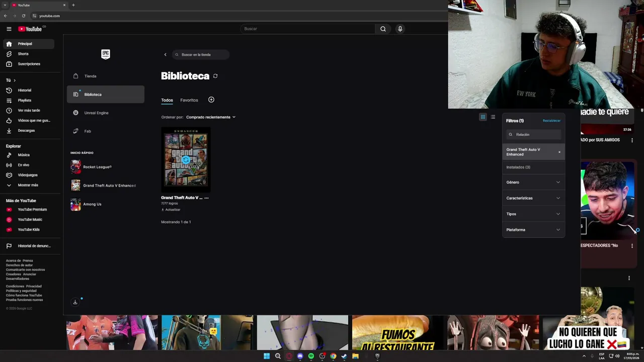The image size is (644, 362).
Task: Go back with the launcher arrow
Action: click(x=165, y=54)
